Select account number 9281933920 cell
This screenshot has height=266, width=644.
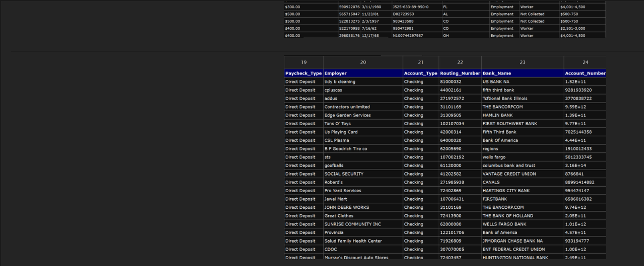point(578,90)
